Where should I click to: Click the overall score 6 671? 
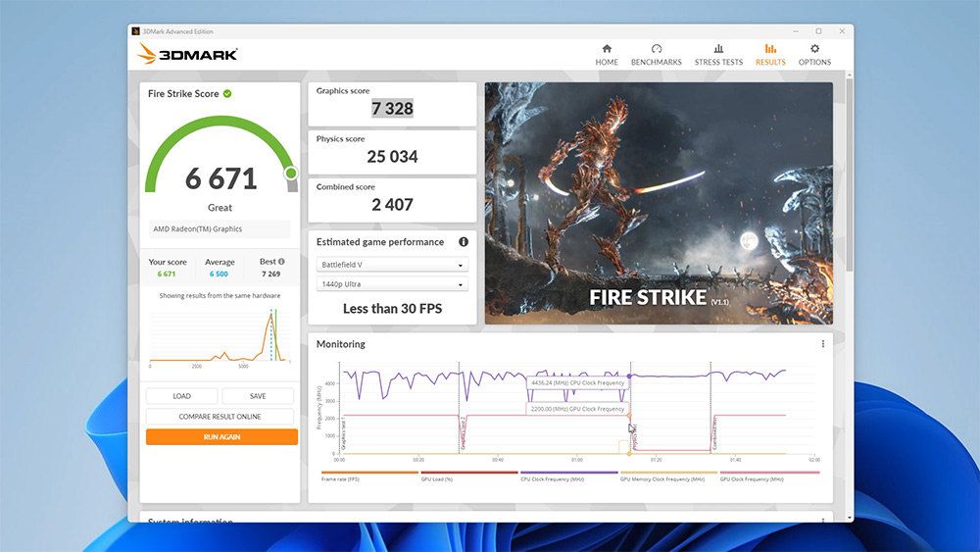point(221,178)
